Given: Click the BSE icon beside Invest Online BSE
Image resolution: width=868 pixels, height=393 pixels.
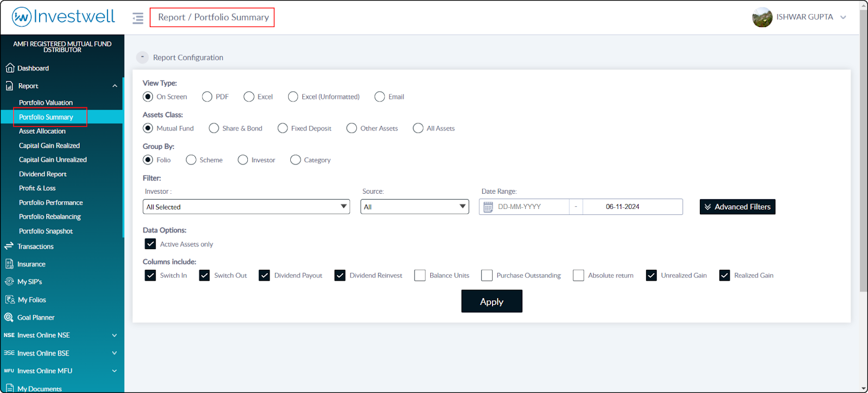Looking at the screenshot, I should (9, 353).
